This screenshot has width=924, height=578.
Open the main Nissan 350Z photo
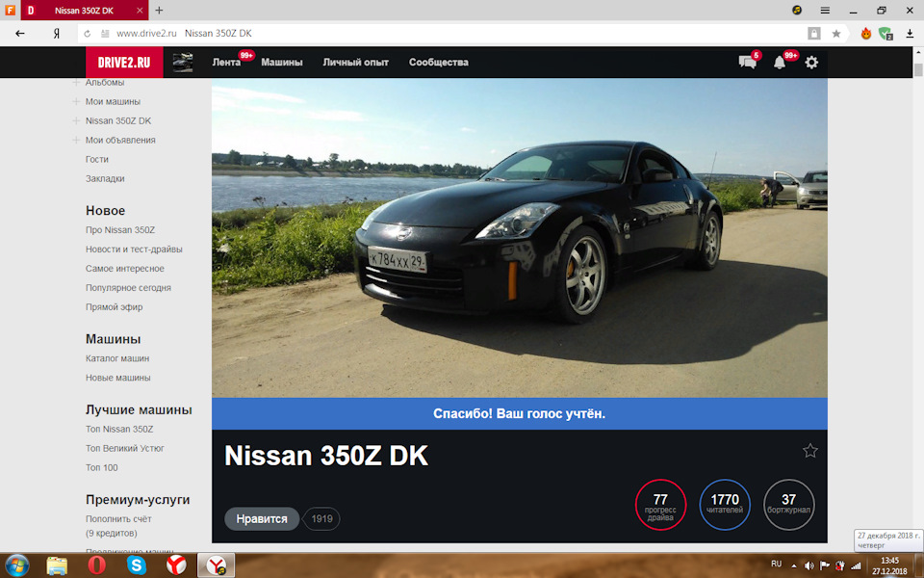pyautogui.click(x=519, y=238)
